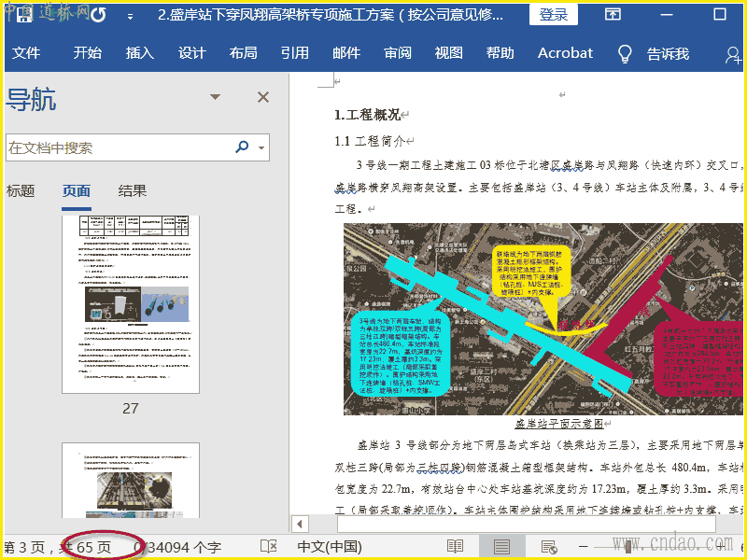The width and height of the screenshot is (747, 560).
Task: Switch to 结果 navigation tab
Action: [133, 191]
